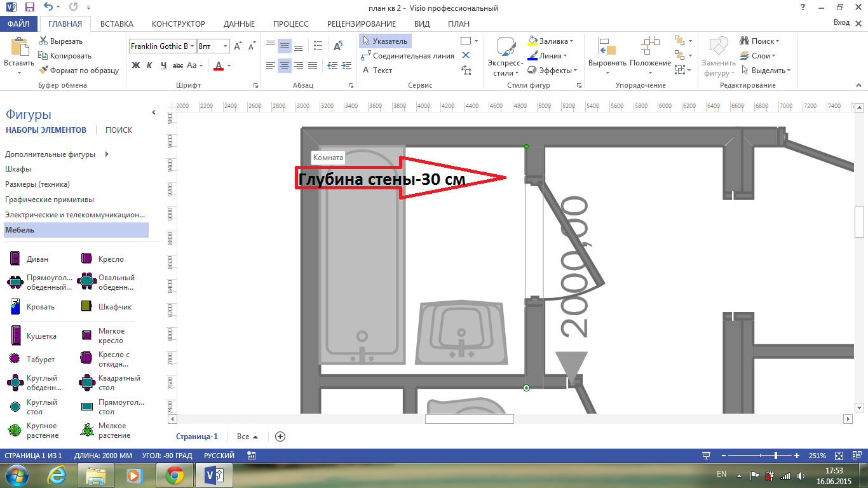This screenshot has width=868, height=488.
Task: Click the ПОИСК link in Shapes panel
Action: (x=119, y=130)
